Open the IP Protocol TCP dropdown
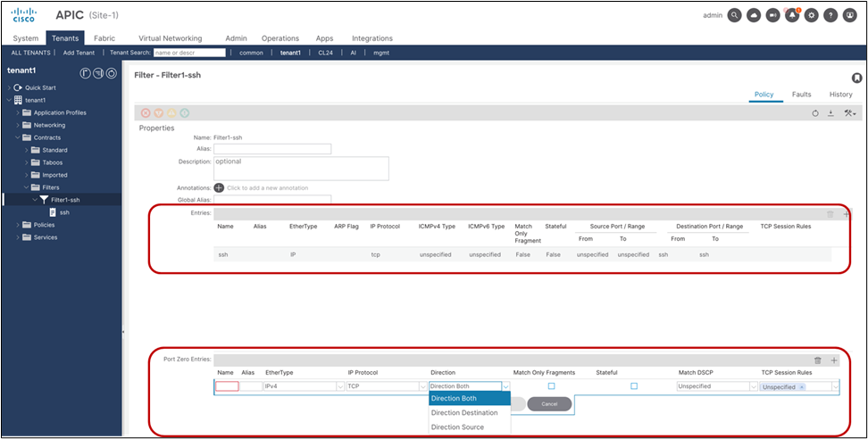This screenshot has height=439, width=868. [387, 386]
